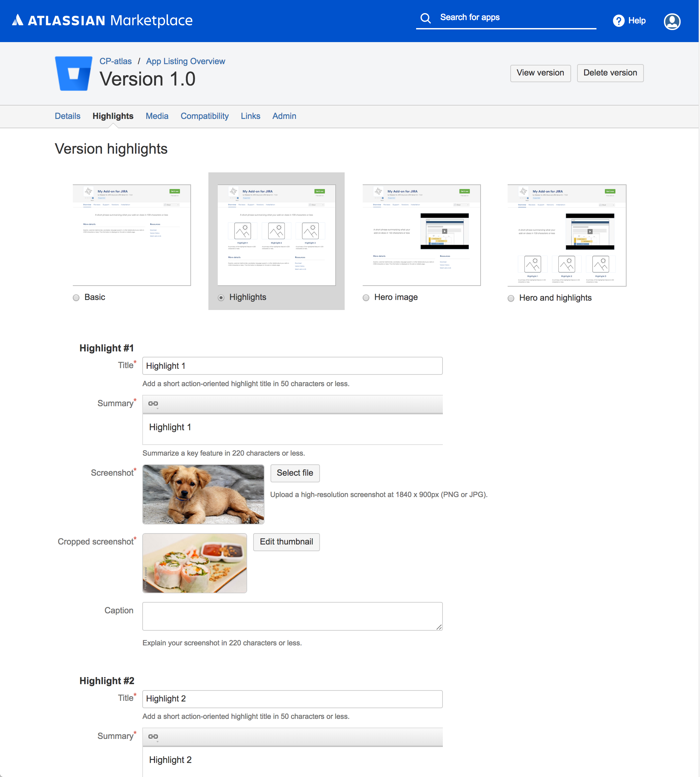Expand the Links navigation tab

[x=250, y=116]
